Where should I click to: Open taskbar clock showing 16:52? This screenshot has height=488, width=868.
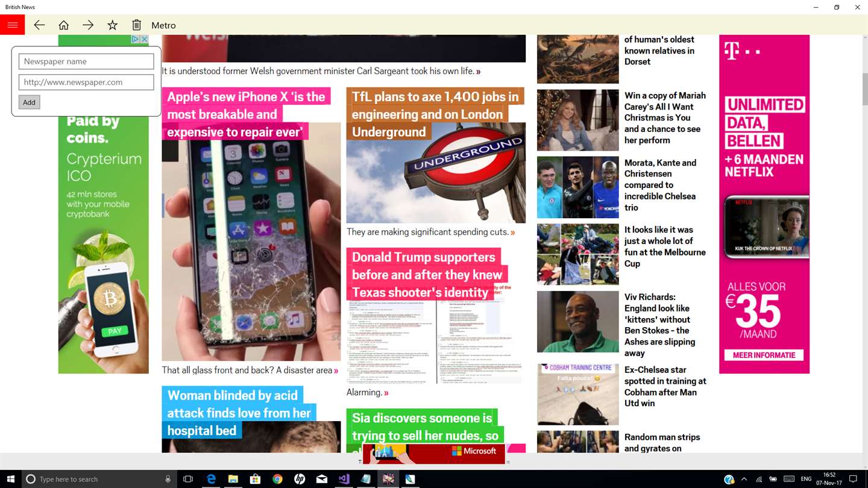click(829, 479)
